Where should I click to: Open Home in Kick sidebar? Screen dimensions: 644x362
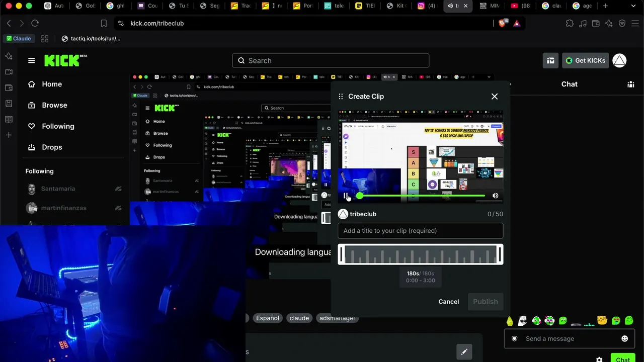point(45,84)
